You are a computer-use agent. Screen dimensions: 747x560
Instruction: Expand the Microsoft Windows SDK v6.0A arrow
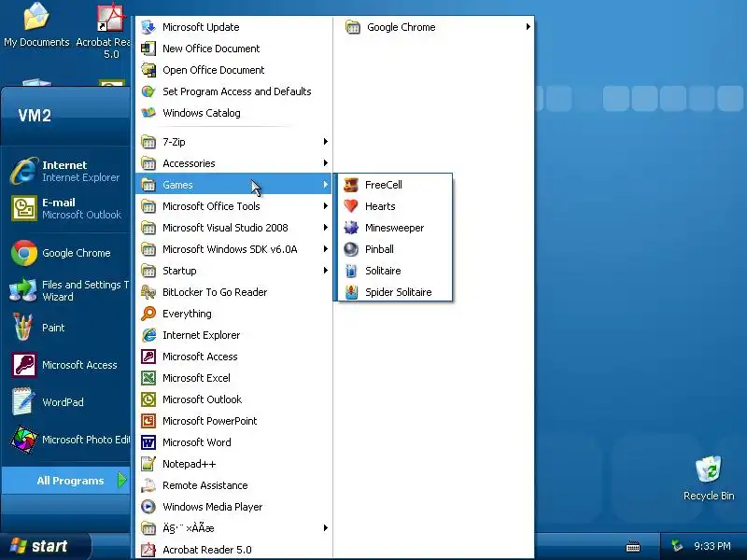(325, 248)
